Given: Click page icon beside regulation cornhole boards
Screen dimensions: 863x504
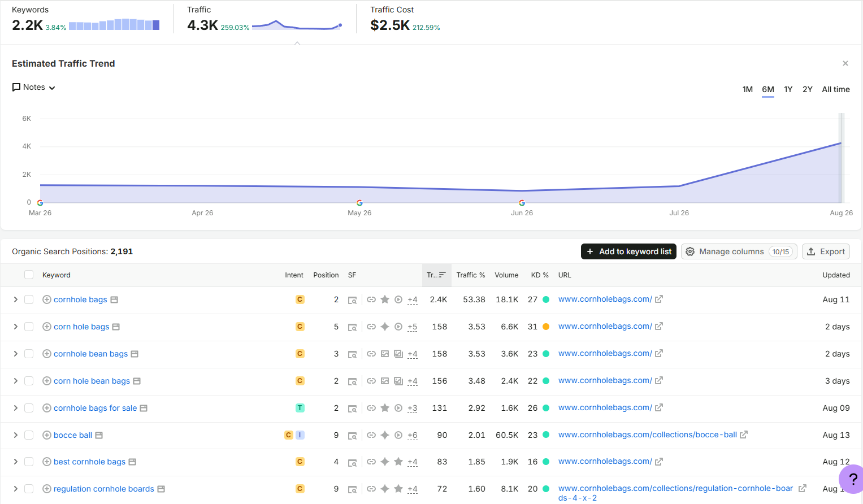Looking at the screenshot, I should (x=161, y=489).
